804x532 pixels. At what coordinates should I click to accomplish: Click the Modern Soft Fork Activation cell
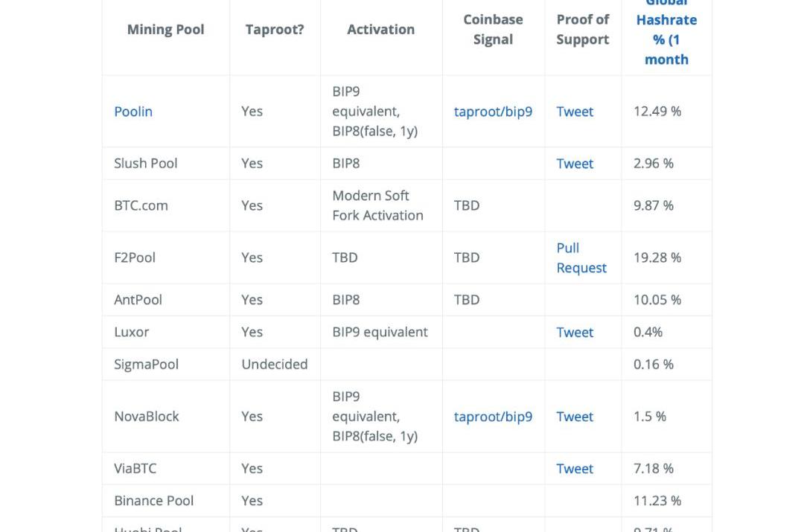pos(377,205)
